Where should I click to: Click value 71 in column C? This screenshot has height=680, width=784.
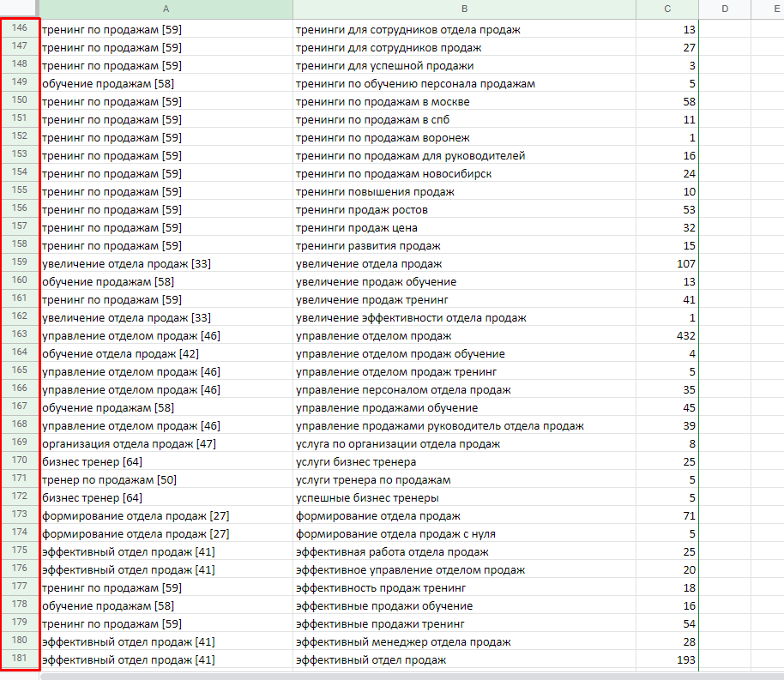coord(689,516)
